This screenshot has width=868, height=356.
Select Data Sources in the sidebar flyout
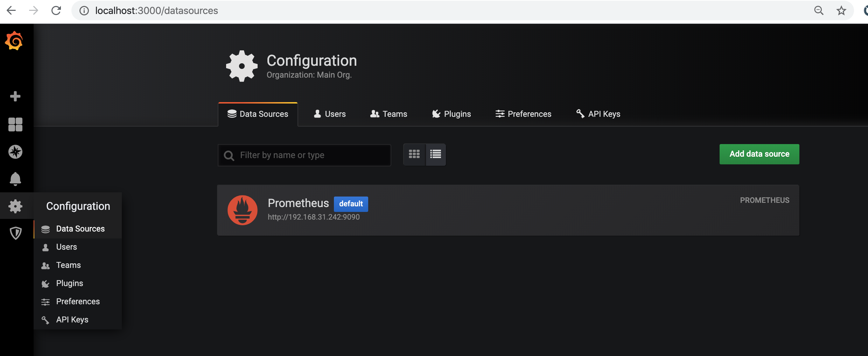[x=78, y=229]
